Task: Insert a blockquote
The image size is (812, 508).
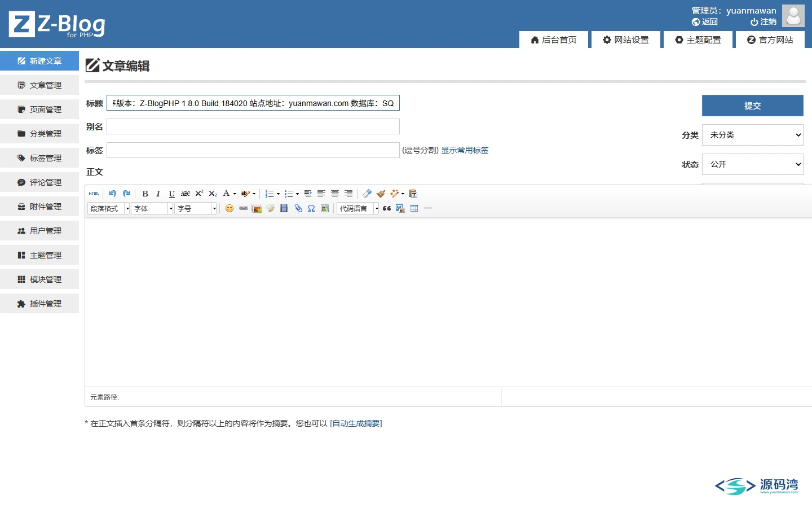Action: [387, 208]
